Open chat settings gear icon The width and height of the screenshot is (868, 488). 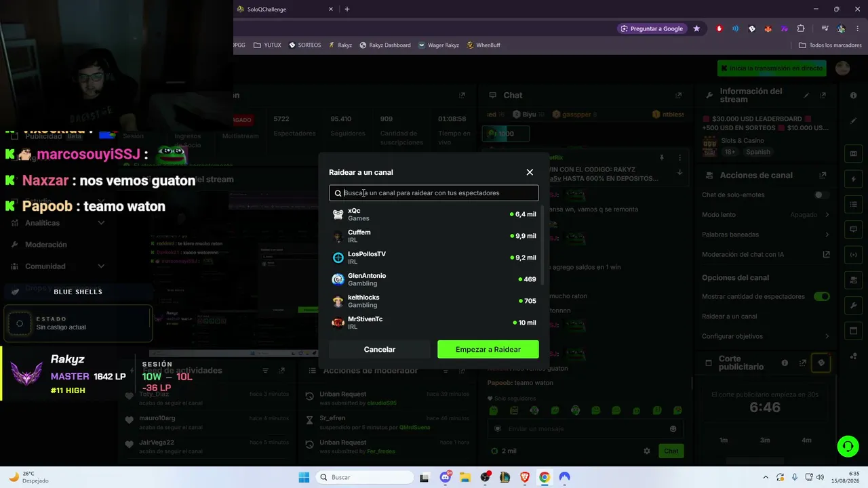[647, 451]
